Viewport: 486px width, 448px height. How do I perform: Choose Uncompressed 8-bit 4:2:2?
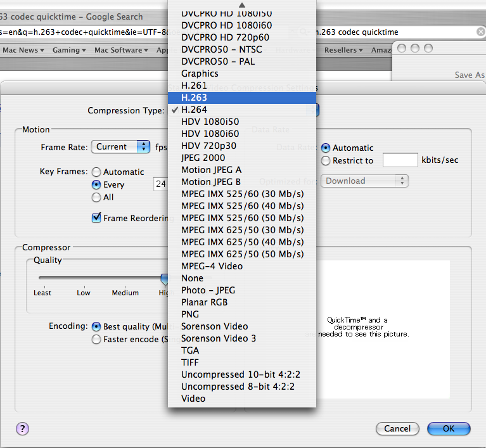tap(242, 387)
